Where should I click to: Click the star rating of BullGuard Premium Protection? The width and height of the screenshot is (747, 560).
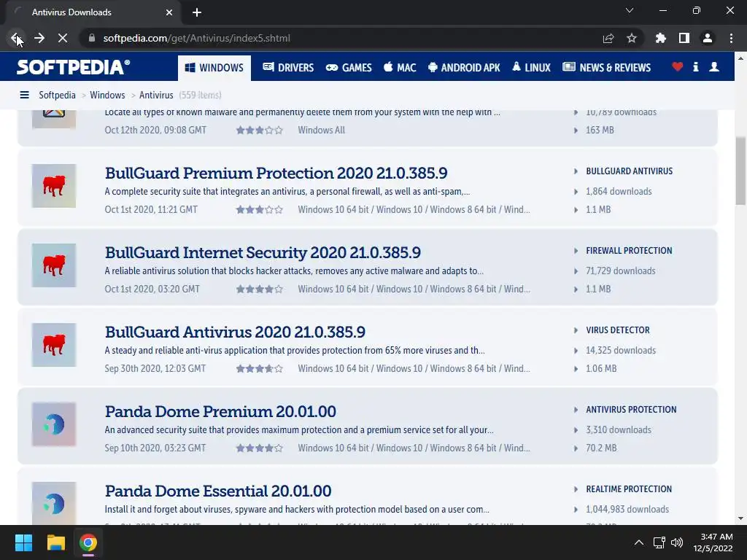point(260,209)
